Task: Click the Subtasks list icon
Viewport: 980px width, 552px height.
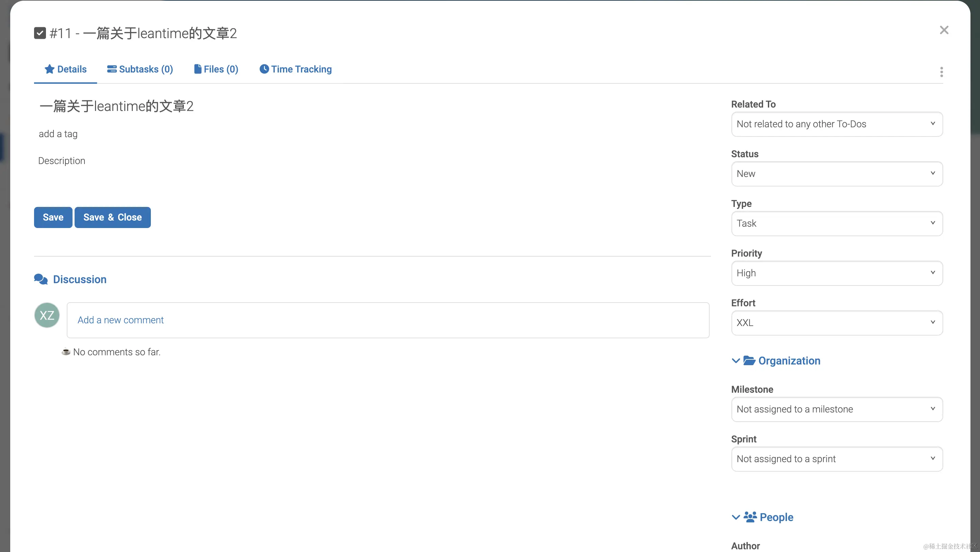Action: point(112,69)
